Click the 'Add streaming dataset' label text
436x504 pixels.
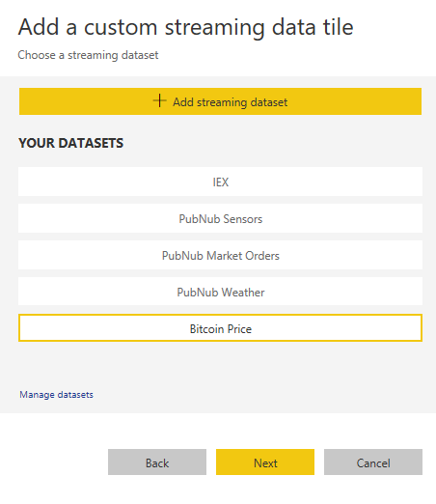tap(231, 102)
